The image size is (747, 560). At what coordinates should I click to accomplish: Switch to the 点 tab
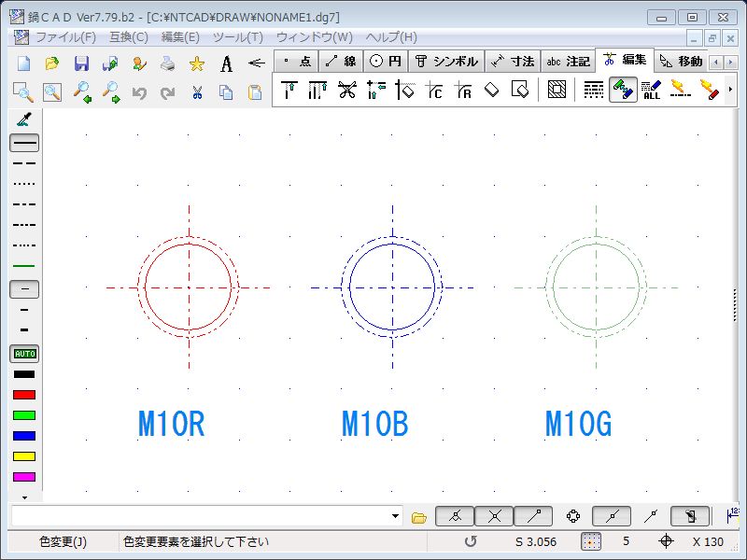(297, 62)
